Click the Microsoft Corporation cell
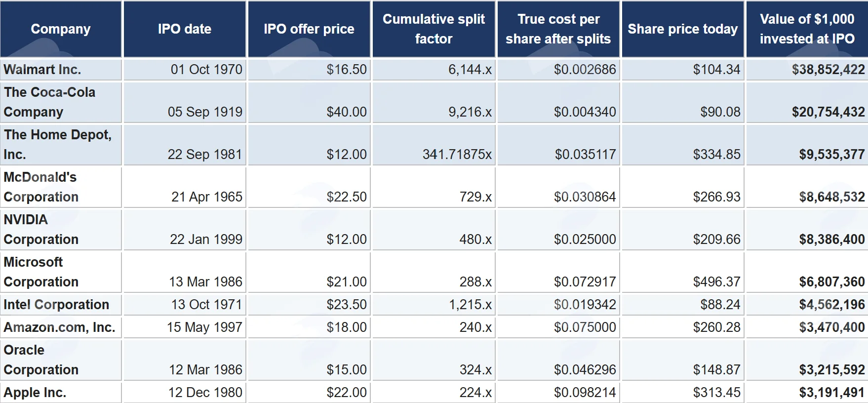Viewport: 868px width, 403px height. tap(61, 272)
